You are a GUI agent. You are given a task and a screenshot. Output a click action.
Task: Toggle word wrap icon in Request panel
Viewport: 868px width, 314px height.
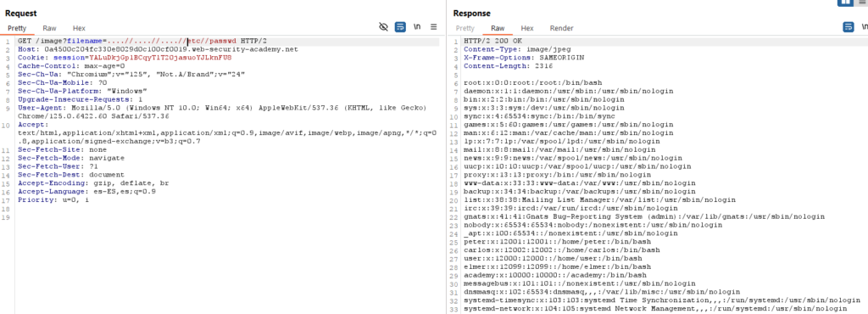[x=400, y=27]
